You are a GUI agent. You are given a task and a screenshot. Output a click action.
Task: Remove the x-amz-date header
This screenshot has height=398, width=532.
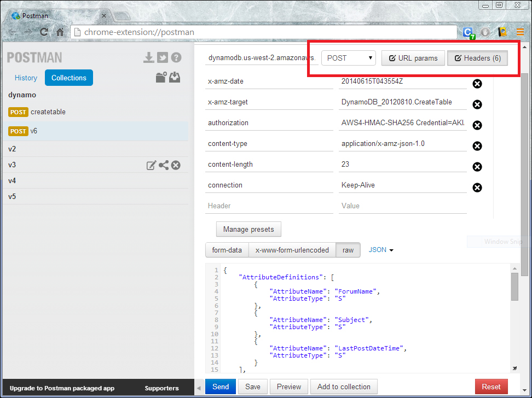point(477,84)
